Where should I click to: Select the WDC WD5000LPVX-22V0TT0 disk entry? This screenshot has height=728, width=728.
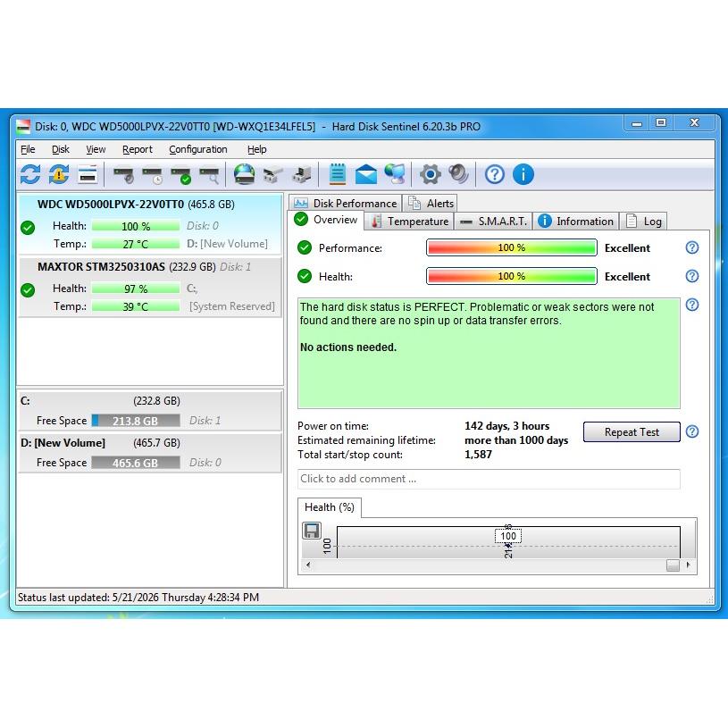(x=150, y=224)
